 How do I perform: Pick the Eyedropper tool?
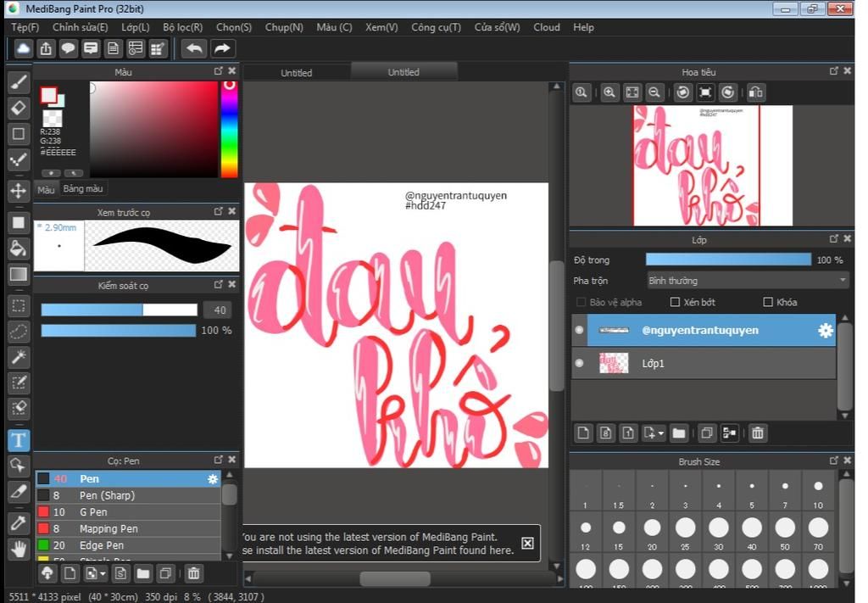click(19, 523)
